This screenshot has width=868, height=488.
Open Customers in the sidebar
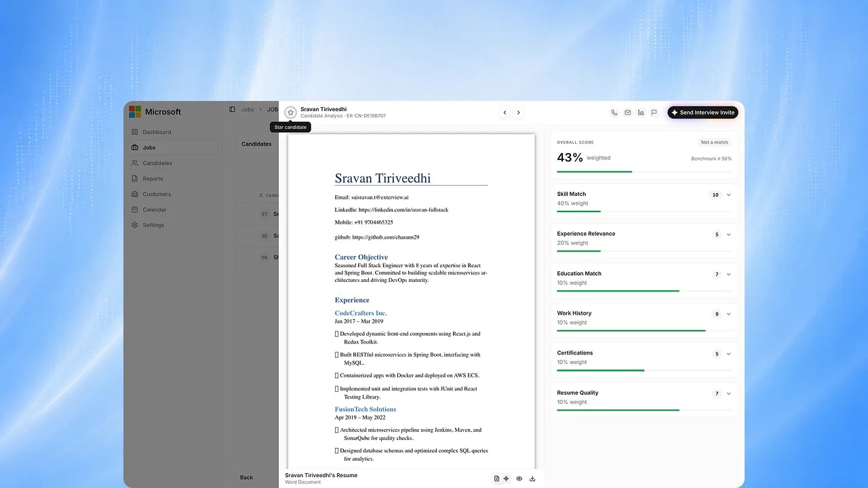coord(174,195)
